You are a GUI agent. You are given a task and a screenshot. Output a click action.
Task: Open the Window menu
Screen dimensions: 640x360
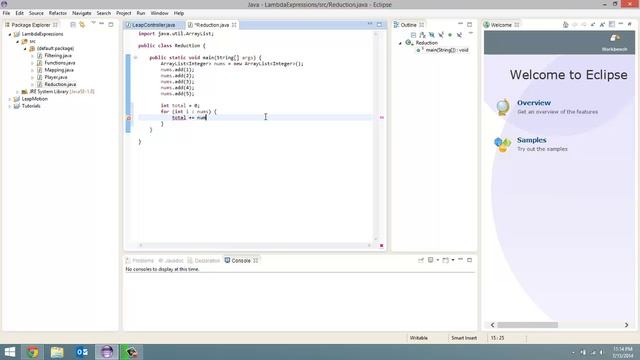tap(159, 13)
